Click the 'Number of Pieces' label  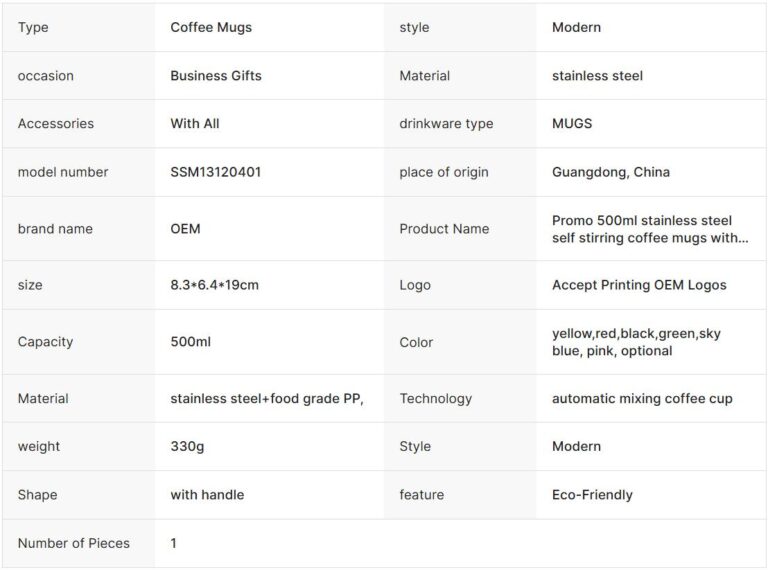tap(74, 544)
